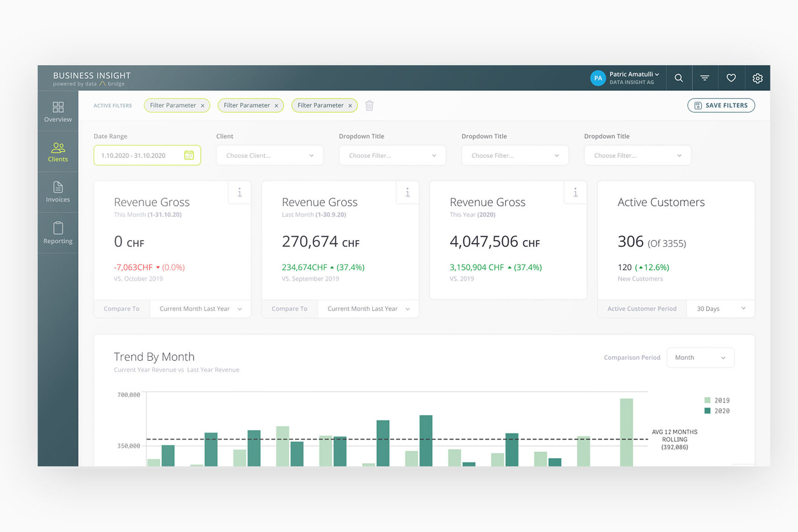Remove the first Filter Parameter chip

202,106
